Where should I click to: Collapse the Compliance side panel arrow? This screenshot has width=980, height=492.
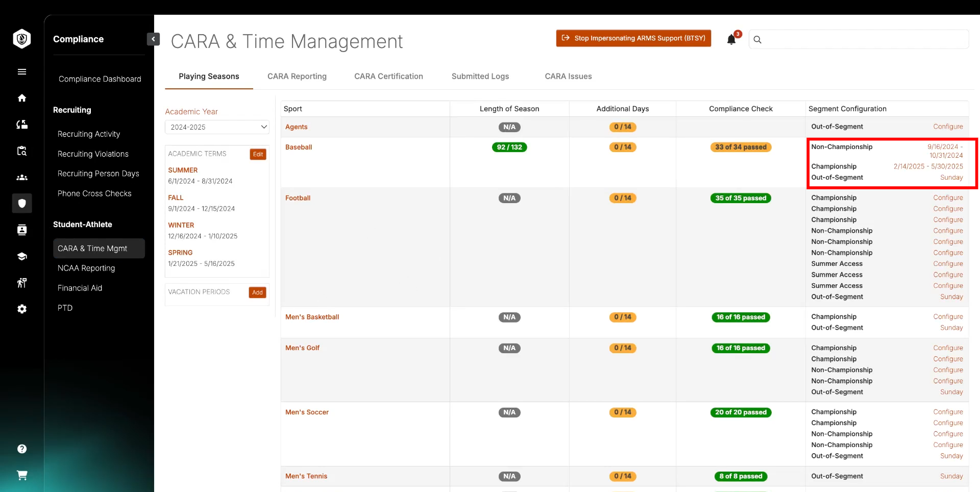pos(153,39)
